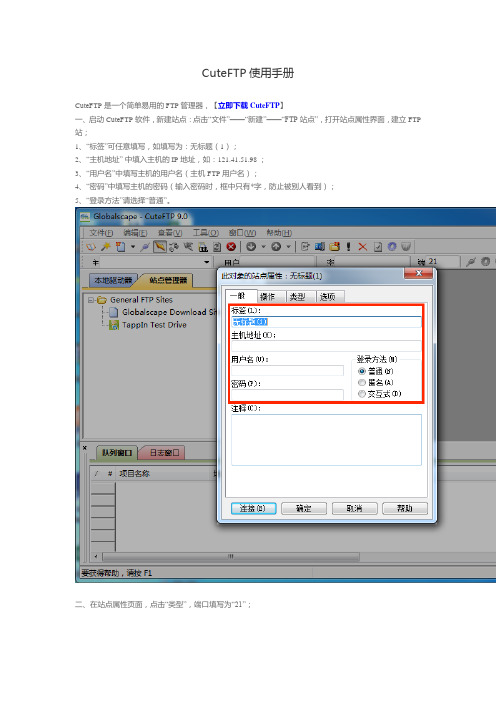Select the 选项 tab in site properties
This screenshot has height=702, width=496.
click(x=330, y=296)
